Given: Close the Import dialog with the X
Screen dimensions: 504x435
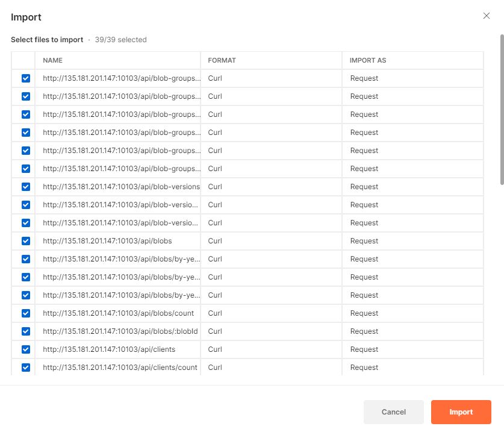Looking at the screenshot, I should (x=487, y=16).
